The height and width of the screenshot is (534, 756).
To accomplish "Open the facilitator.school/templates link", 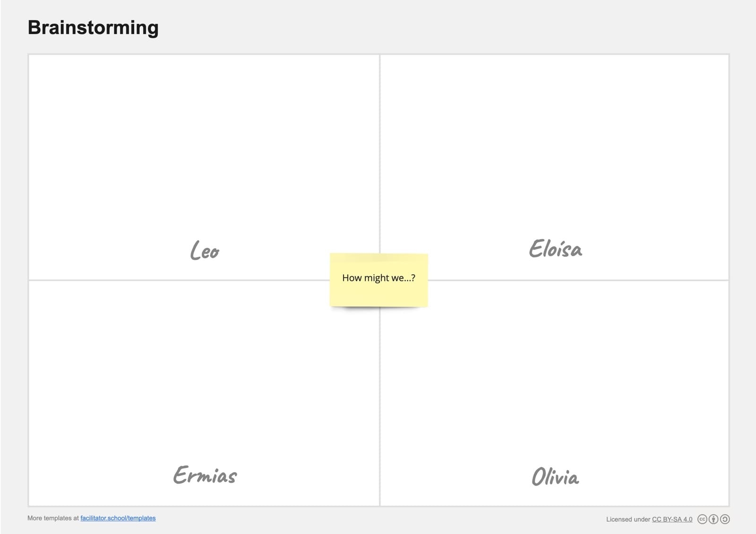I will coord(118,518).
